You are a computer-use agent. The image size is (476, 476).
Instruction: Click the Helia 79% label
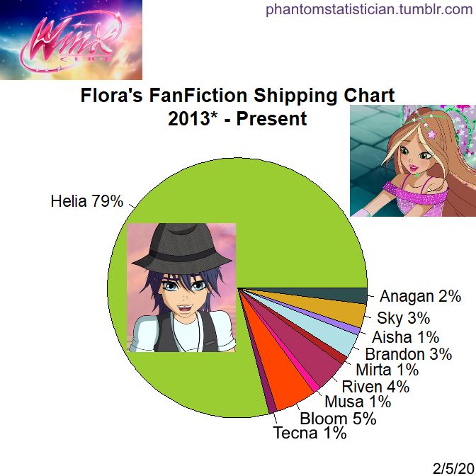point(87,201)
